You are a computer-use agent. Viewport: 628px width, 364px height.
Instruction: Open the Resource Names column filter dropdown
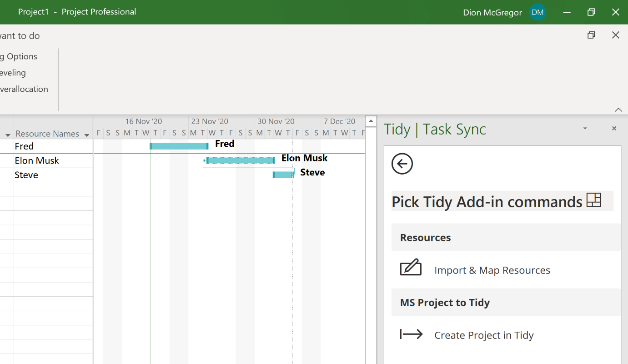coord(87,135)
